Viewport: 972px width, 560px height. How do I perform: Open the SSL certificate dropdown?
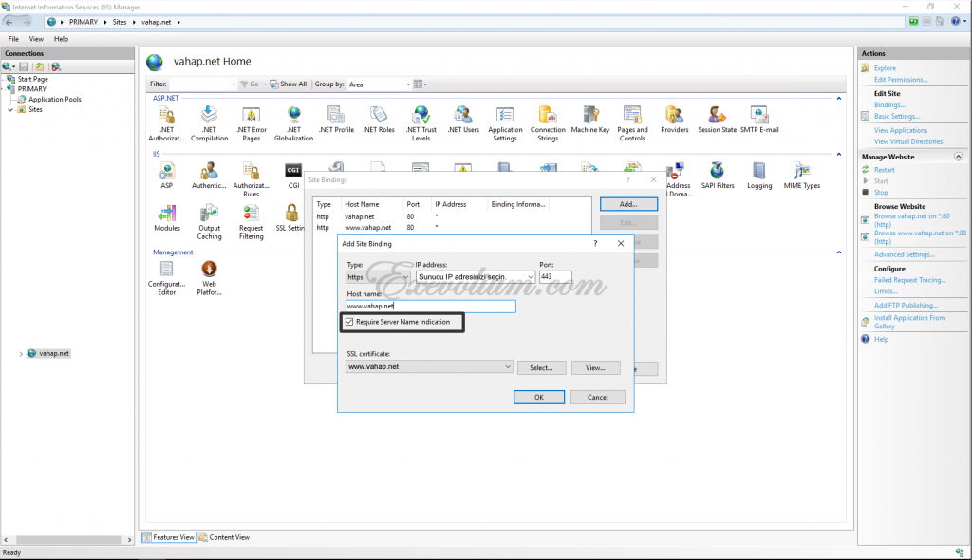click(429, 367)
